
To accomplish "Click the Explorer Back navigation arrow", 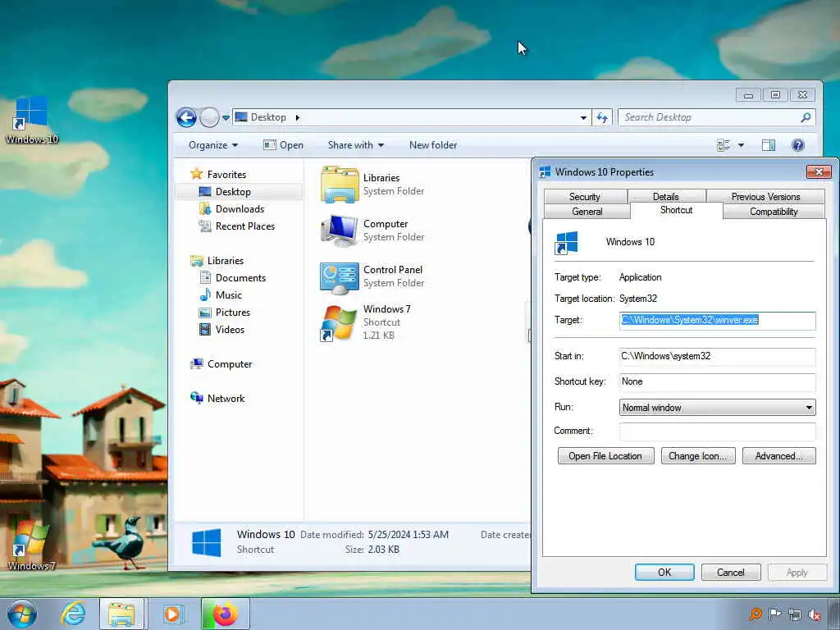I will pos(186,117).
